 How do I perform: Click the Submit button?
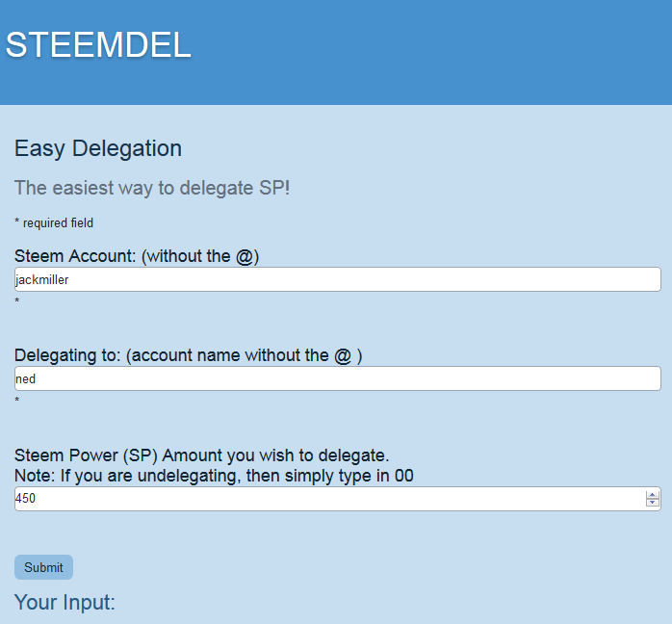pyautogui.click(x=43, y=567)
